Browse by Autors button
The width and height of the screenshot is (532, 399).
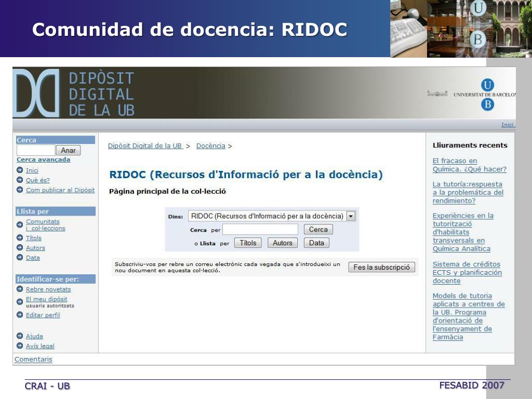pos(283,243)
